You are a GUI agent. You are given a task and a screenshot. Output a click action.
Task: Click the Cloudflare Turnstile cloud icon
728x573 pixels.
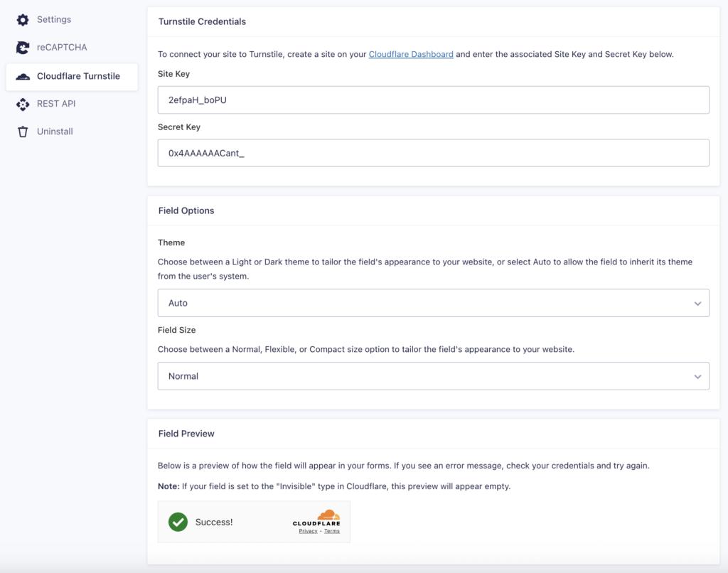(21, 75)
